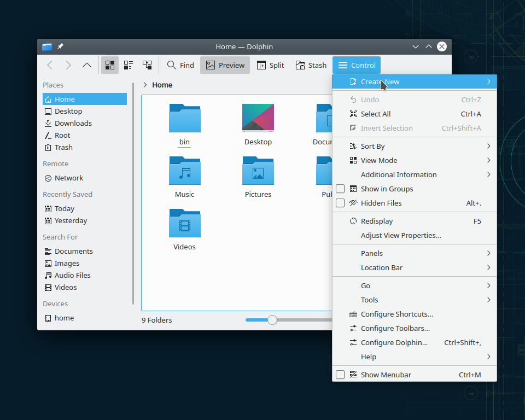
Task: Select Home in Places sidebar
Action: 85,99
